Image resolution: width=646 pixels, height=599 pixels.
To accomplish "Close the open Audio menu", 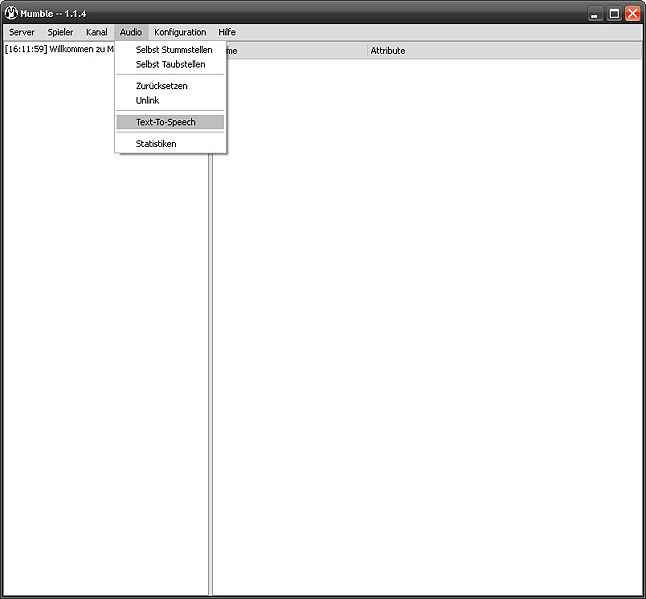I will point(131,32).
